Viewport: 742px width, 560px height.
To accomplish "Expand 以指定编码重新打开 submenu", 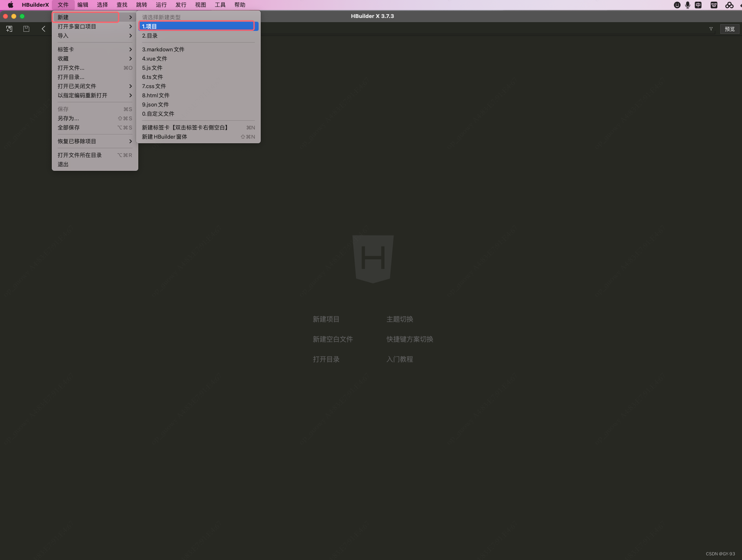I will [x=95, y=95].
